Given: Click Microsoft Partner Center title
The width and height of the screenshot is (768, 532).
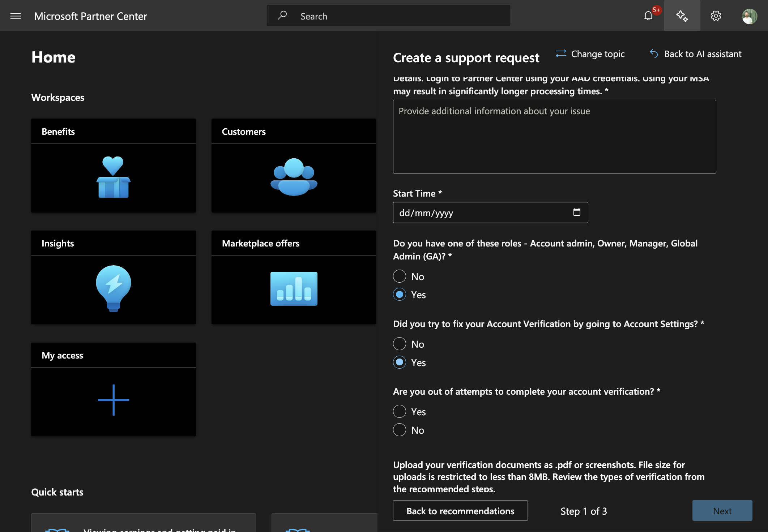Looking at the screenshot, I should pyautogui.click(x=91, y=16).
